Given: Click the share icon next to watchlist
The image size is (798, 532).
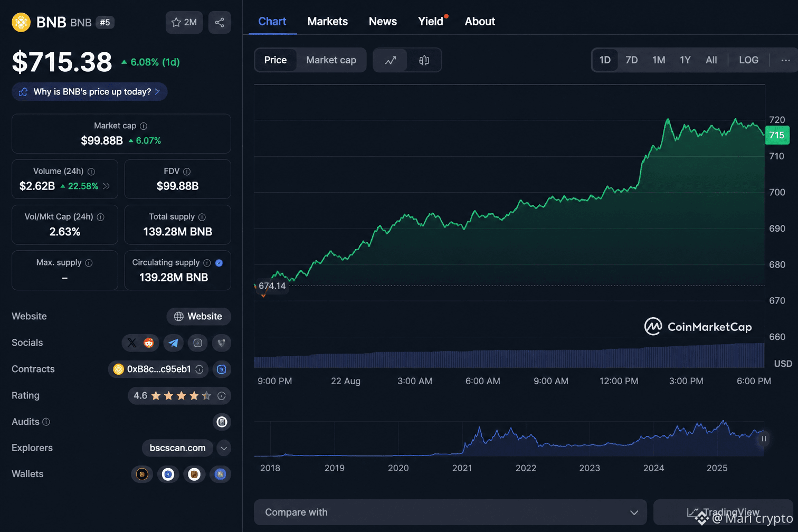Looking at the screenshot, I should [220, 22].
